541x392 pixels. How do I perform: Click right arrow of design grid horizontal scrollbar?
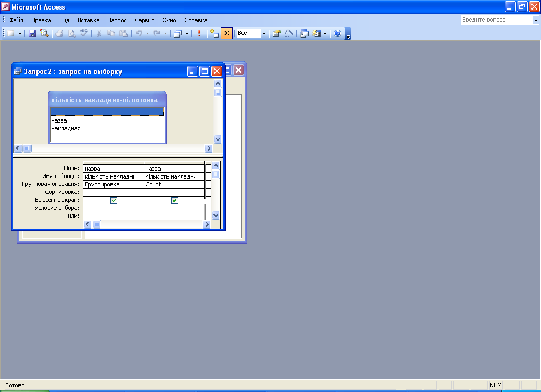[207, 225]
